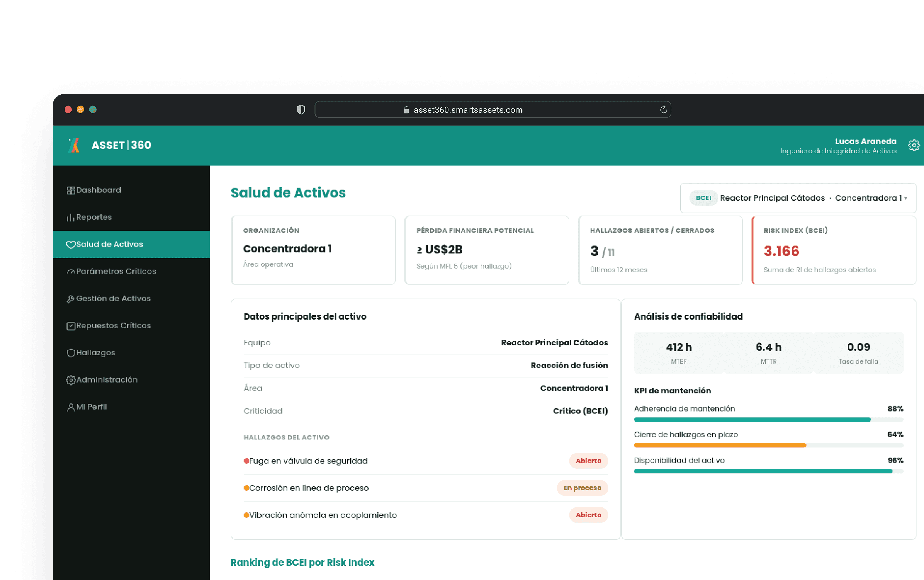The height and width of the screenshot is (580, 924).
Task: Click the dropdown arrow of asset selector
Action: pyautogui.click(x=905, y=198)
